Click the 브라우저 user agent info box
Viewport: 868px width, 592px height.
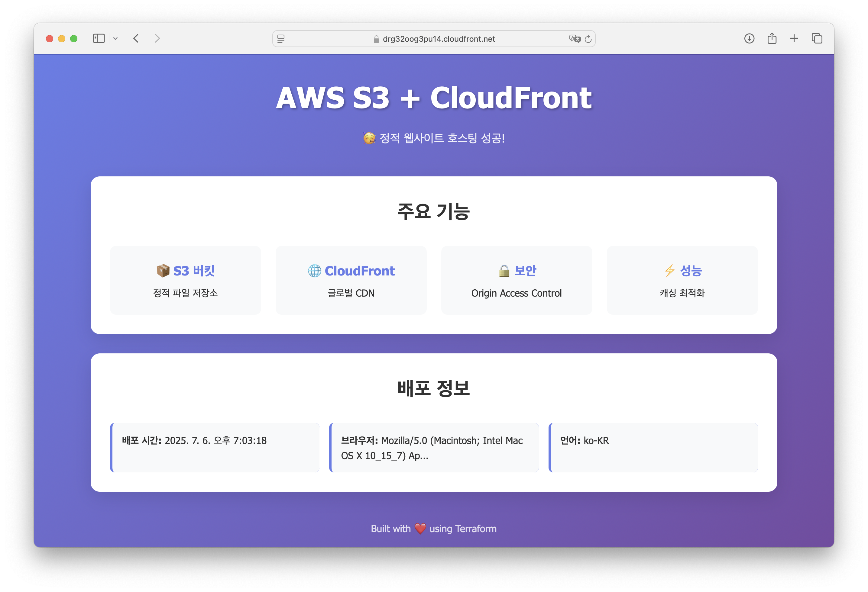[x=434, y=447]
